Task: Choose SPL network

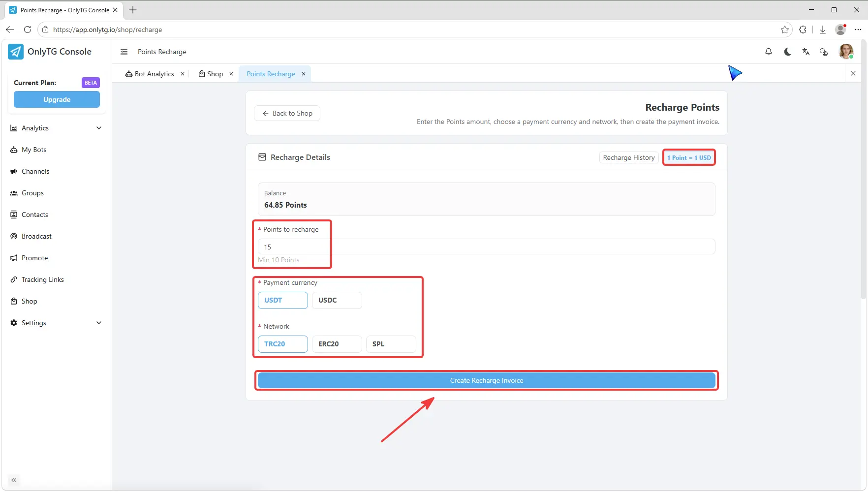Action: coord(391,344)
